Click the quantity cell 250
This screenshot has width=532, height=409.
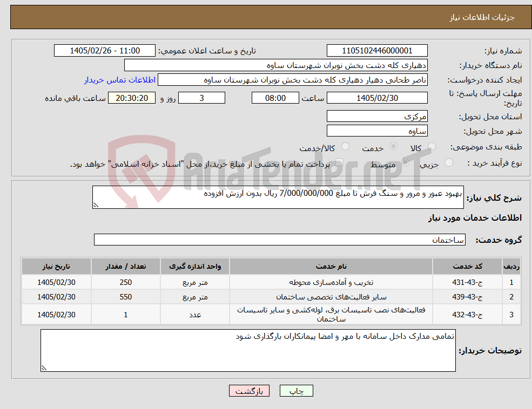125,282
